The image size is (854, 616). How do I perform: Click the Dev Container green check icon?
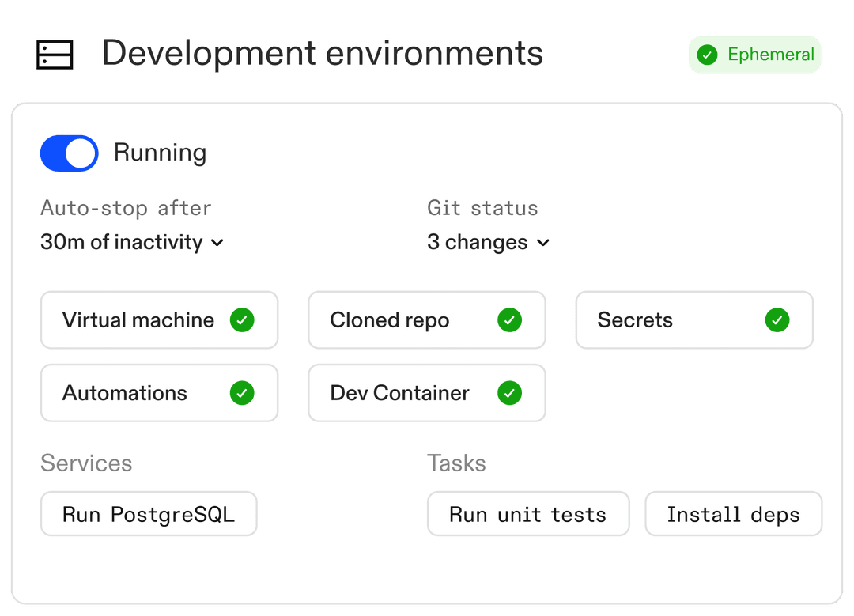click(x=509, y=393)
